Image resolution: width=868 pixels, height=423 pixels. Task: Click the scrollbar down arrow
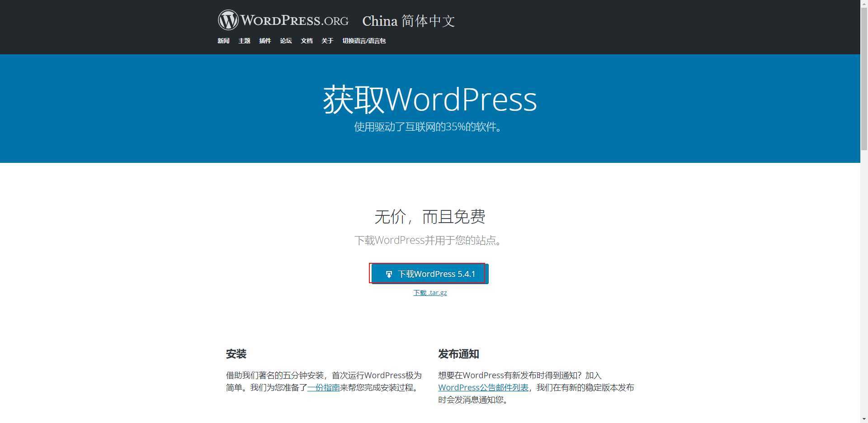[864, 419]
